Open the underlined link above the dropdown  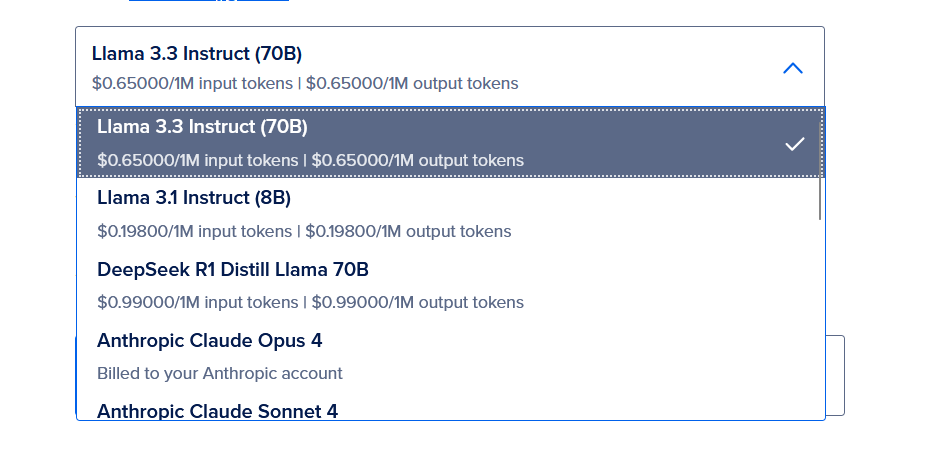pyautogui.click(x=209, y=1)
